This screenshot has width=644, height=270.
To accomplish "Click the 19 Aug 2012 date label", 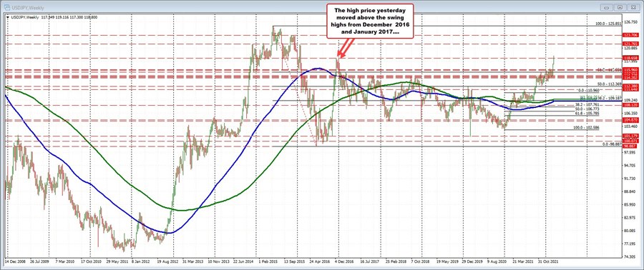I will tap(167, 261).
